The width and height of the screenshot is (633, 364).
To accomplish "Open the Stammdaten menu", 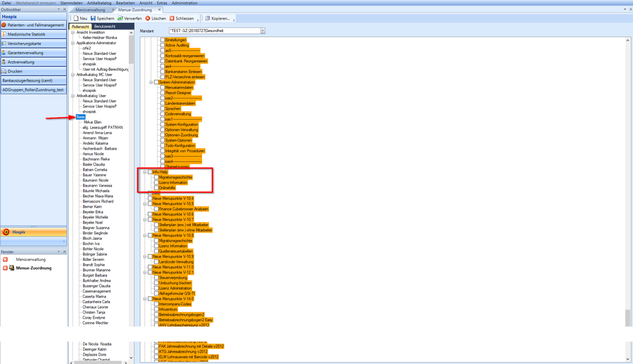I will (71, 3).
